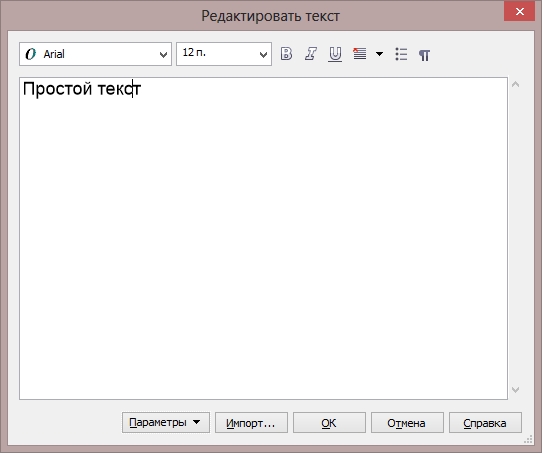Viewport: 542px width, 453px height.
Task: Open the Параметры options dropdown button
Action: (166, 422)
